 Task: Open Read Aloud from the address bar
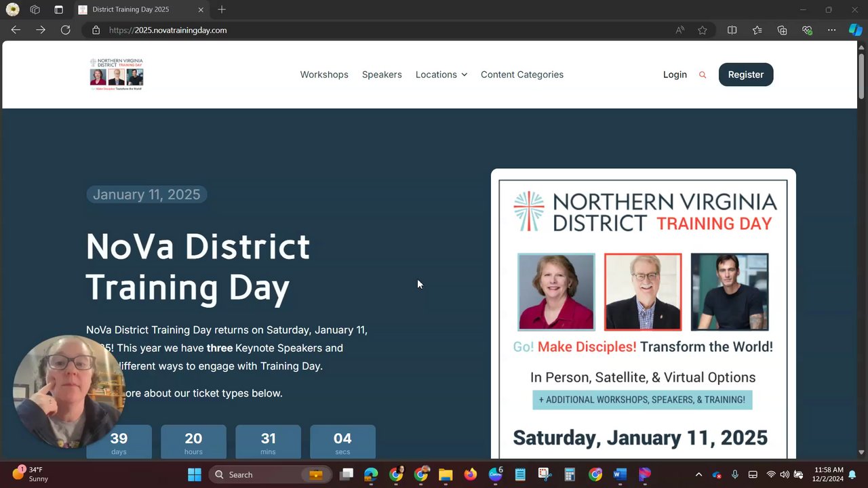coord(680,30)
